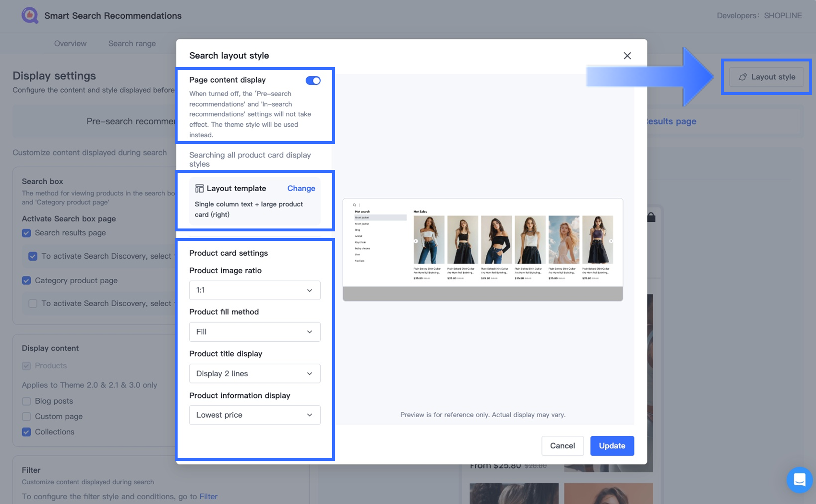Toggle the Page content display switch
This screenshot has height=504, width=816.
(313, 81)
